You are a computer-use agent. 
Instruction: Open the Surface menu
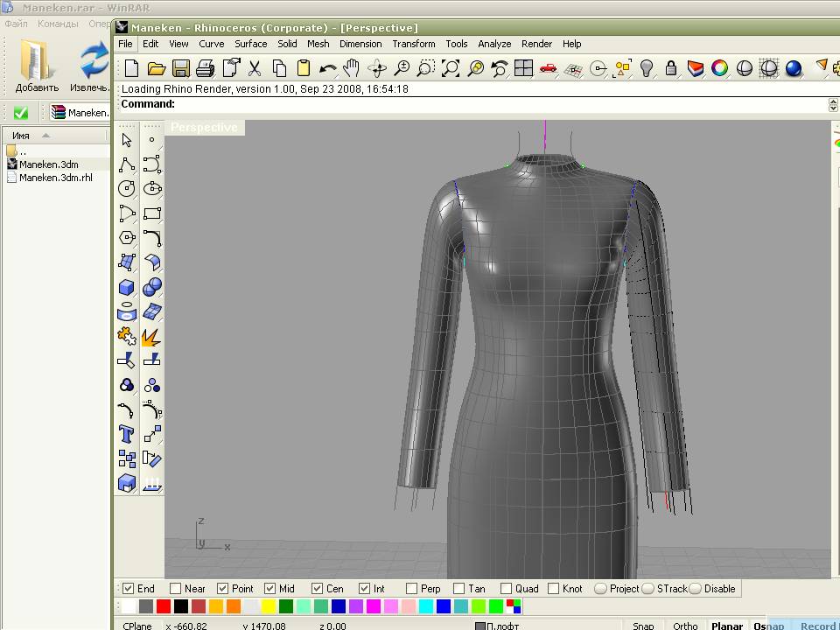click(250, 44)
